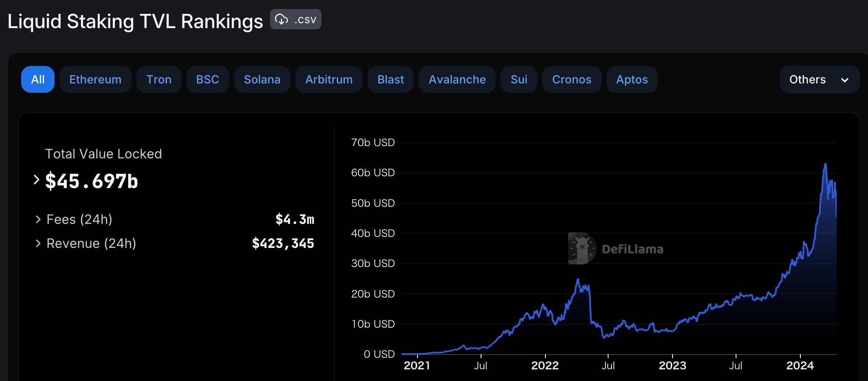Click the Liquid Staking TVL Rankings heading
This screenshot has height=381, width=868.
[135, 21]
